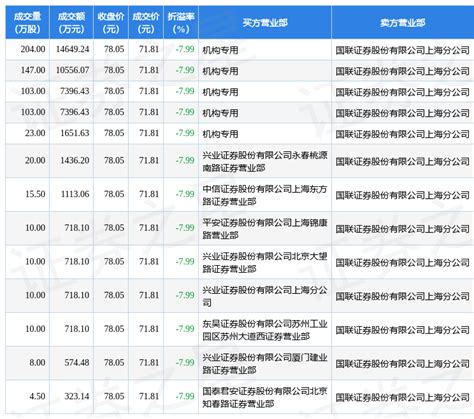
Task: Select buyer 兴业证券永春桃源南路证券营业部
Action: [265, 162]
